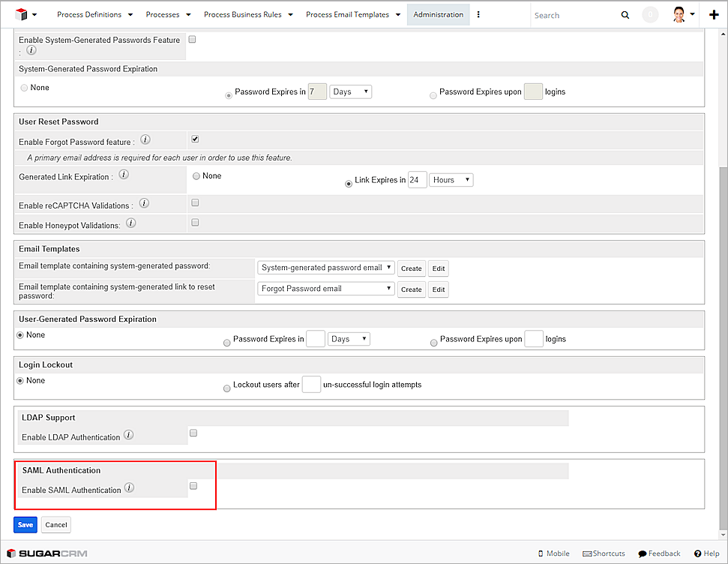
Task: Info icon beside Enable Honeypot Validations
Action: click(131, 223)
